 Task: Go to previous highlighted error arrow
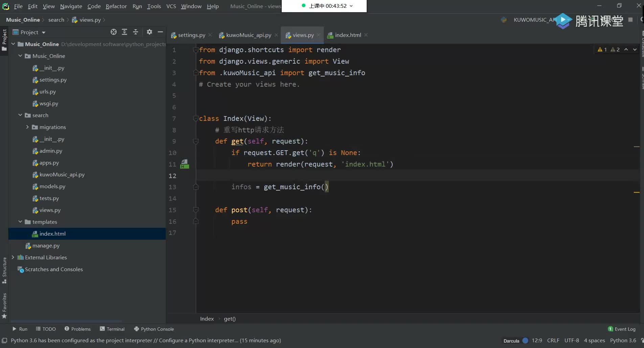pos(626,49)
